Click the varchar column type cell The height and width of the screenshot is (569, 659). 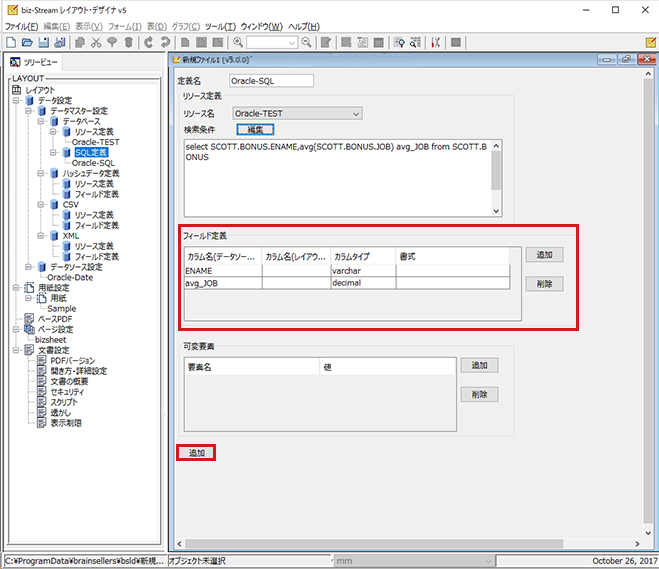pos(363,271)
